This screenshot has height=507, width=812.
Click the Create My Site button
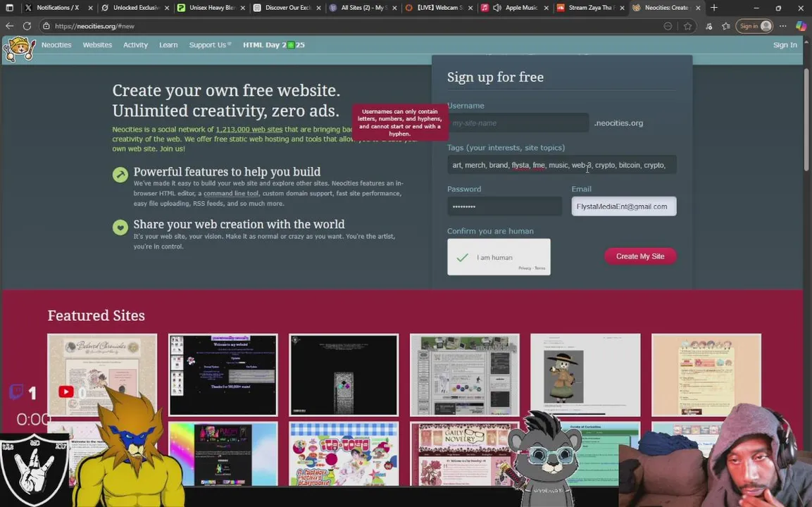(x=640, y=256)
